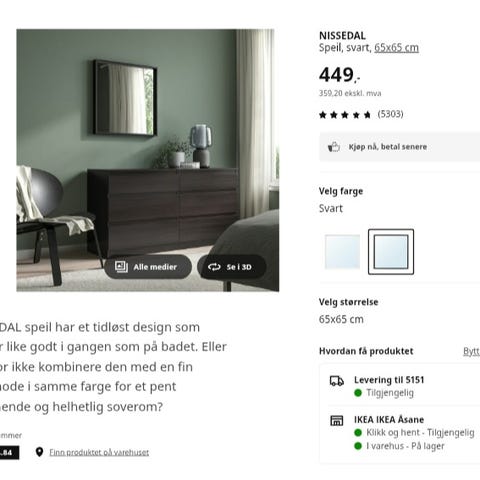Click the 3D rotate arrows icon
The image size is (480, 480).
click(214, 267)
